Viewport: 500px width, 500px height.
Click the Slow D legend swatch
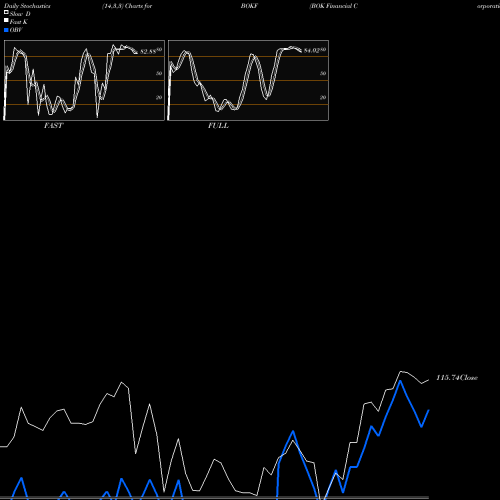coord(6,12)
